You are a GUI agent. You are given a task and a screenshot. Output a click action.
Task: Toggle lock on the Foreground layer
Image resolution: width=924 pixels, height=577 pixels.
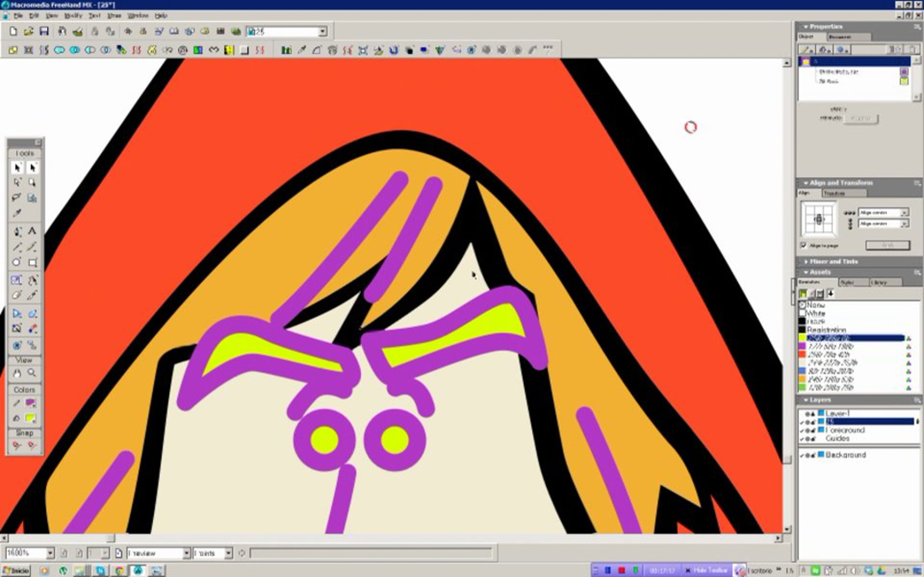tap(814, 430)
